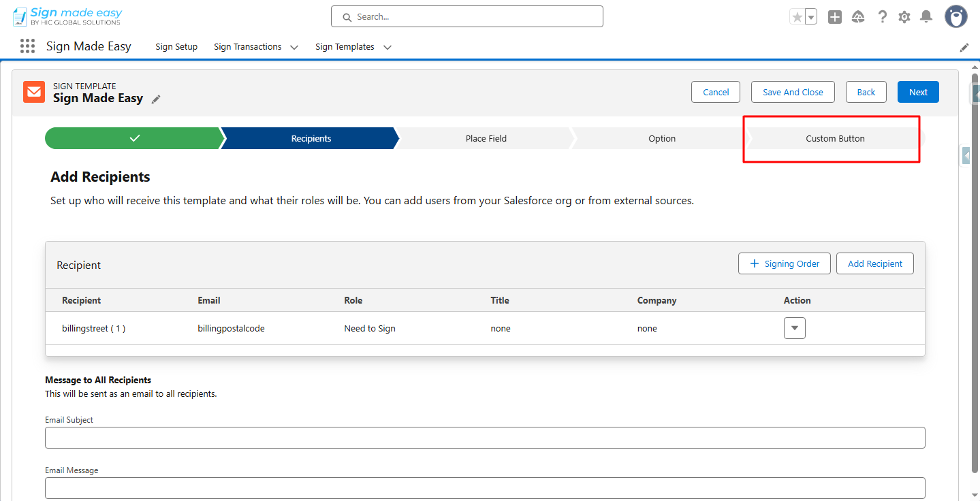The image size is (980, 501).
Task: Open Global Actions with the plus icon
Action: [835, 16]
